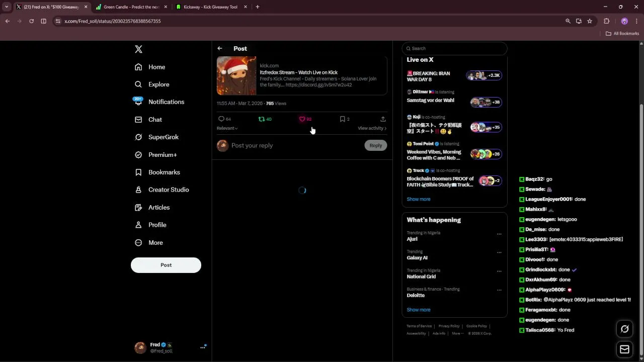Open Privacy Policy link
The height and width of the screenshot is (362, 644).
pos(449,326)
